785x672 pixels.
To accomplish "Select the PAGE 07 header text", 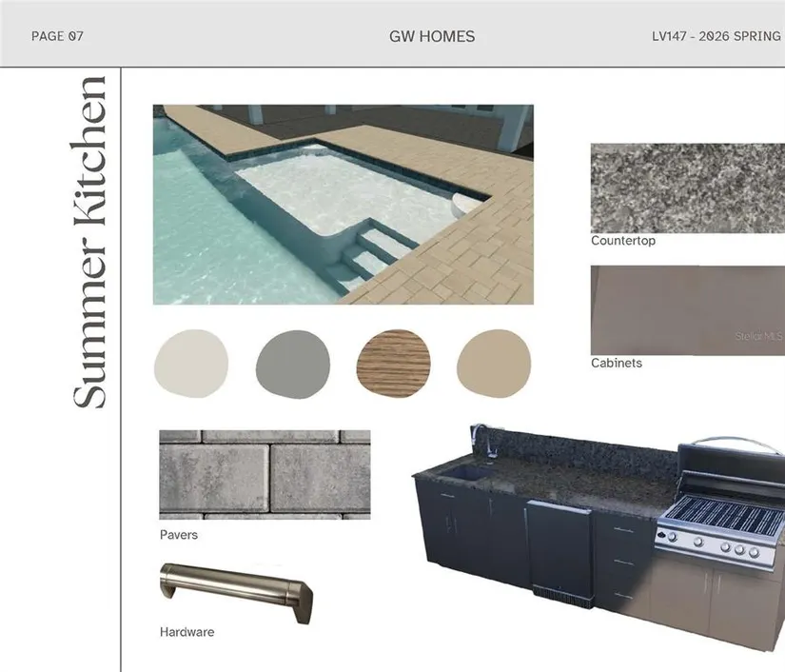I will 57,37.
